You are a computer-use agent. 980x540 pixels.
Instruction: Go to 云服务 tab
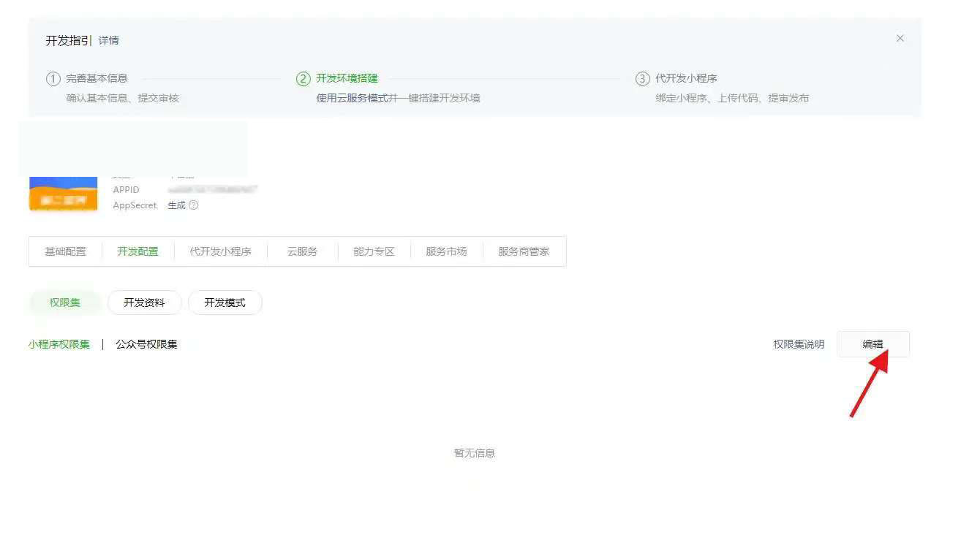(x=302, y=251)
